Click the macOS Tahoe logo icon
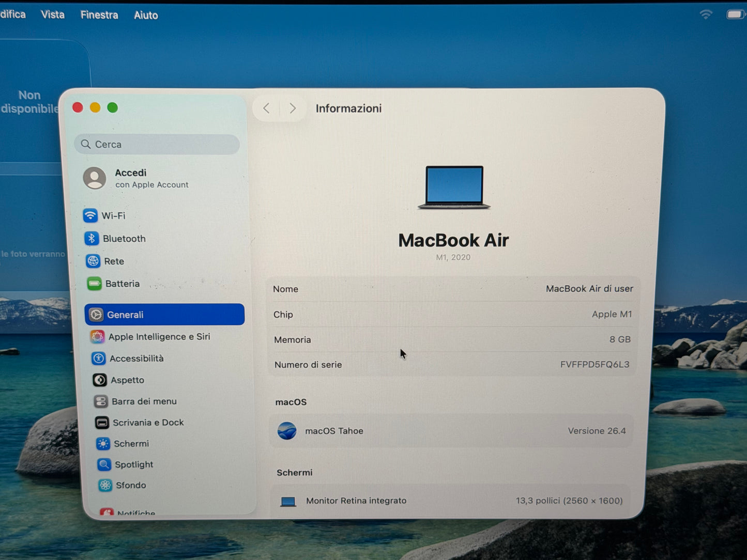This screenshot has width=747, height=560. point(287,430)
